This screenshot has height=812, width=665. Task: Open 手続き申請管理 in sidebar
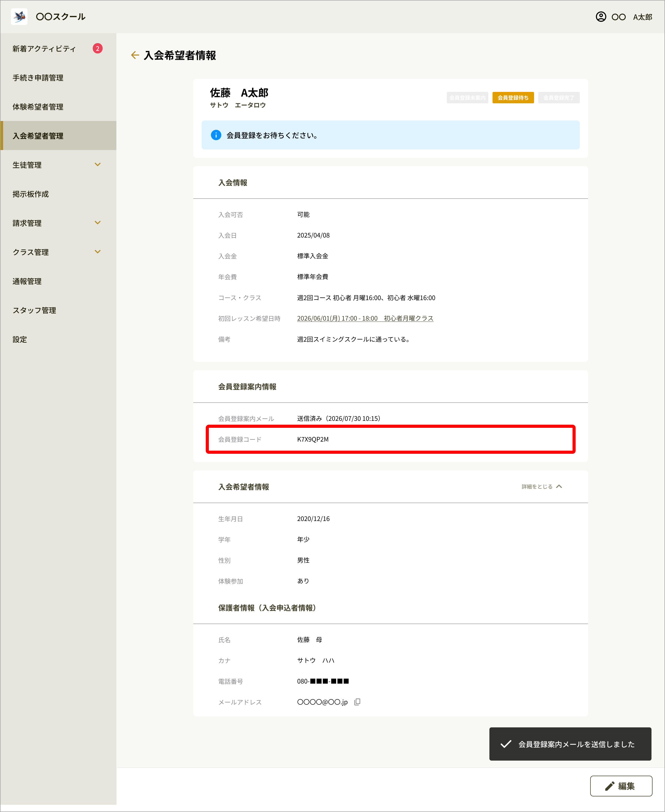coord(58,78)
